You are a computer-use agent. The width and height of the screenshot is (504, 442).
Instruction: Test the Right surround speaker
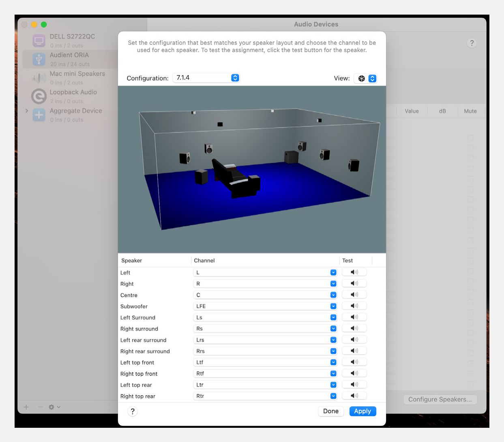tap(354, 328)
